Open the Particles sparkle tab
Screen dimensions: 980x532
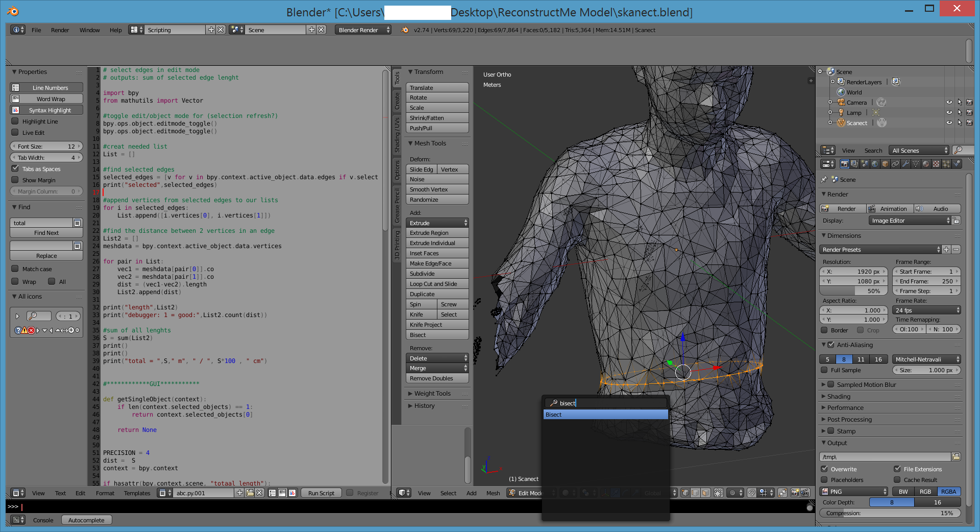pos(946,164)
